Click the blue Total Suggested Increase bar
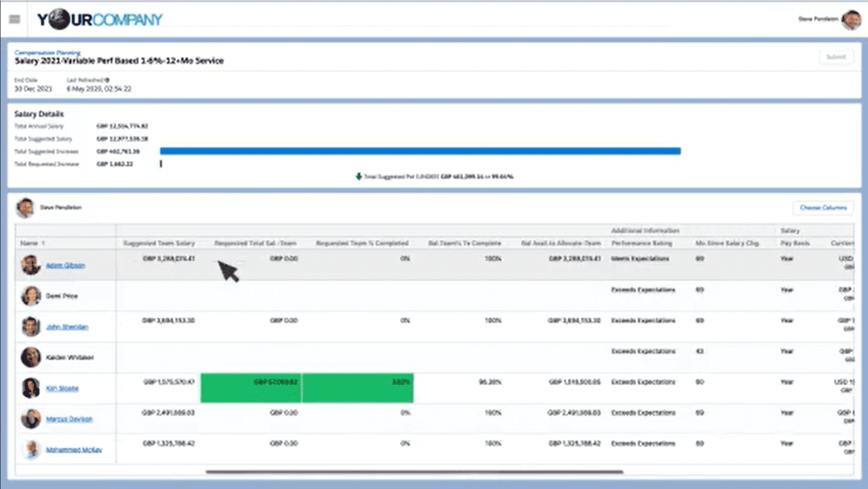Image resolution: width=868 pixels, height=489 pixels. (420, 151)
